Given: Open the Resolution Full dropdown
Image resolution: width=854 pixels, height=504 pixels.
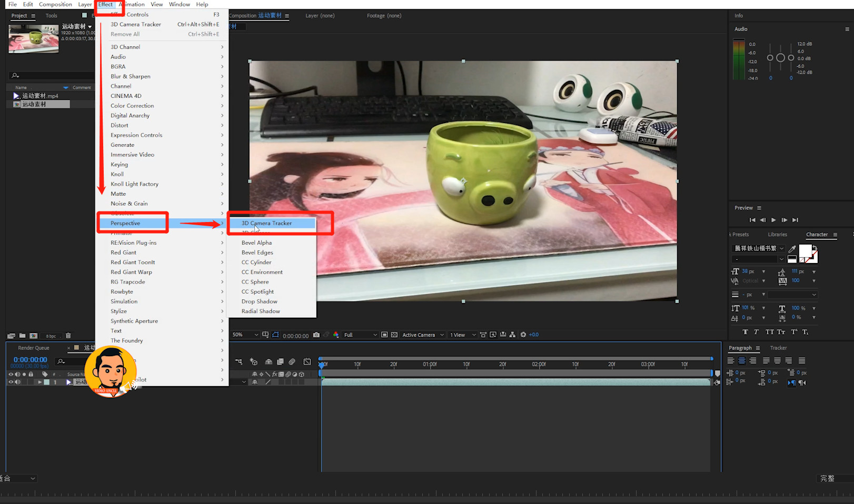Looking at the screenshot, I should [361, 335].
